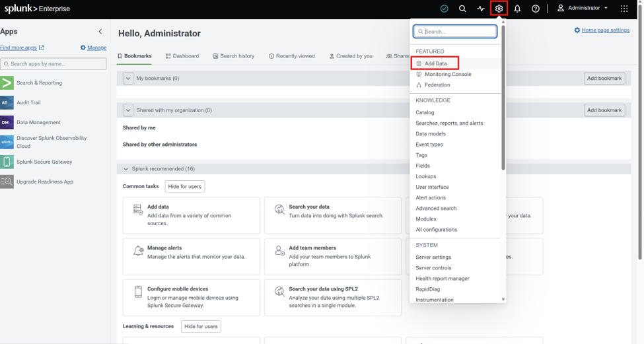Click Configure mobile devices phone icon
Image resolution: width=644 pixels, height=344 pixels.
point(139,291)
